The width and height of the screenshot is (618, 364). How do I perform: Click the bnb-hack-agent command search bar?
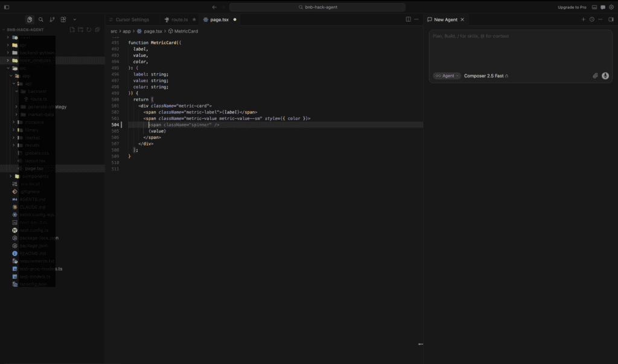click(317, 7)
